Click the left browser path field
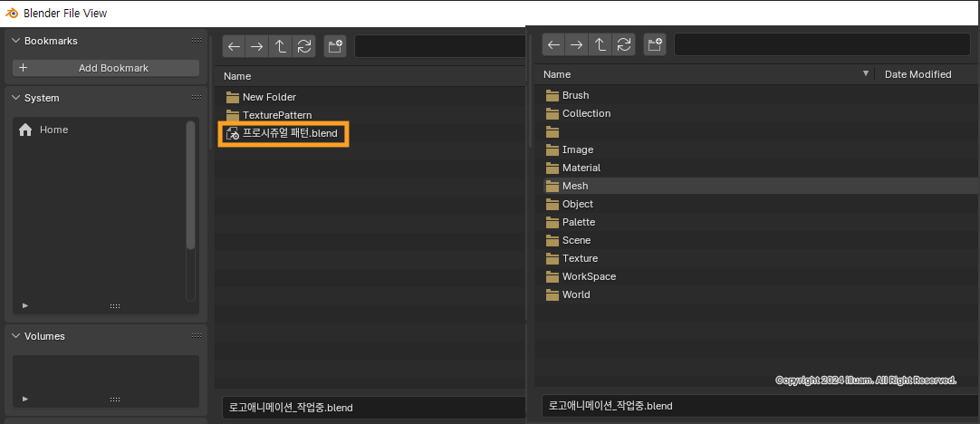Image resolution: width=980 pixels, height=424 pixels. coord(439,46)
